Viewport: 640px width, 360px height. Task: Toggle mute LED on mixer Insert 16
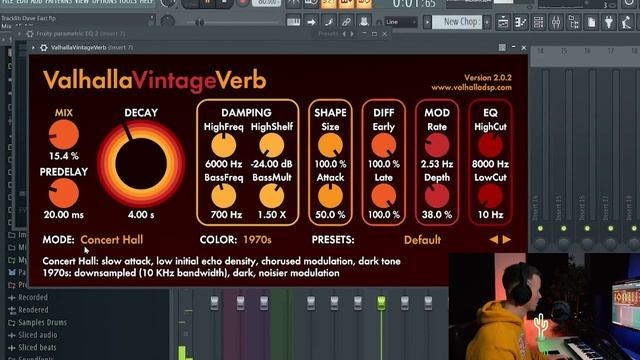coord(587,229)
